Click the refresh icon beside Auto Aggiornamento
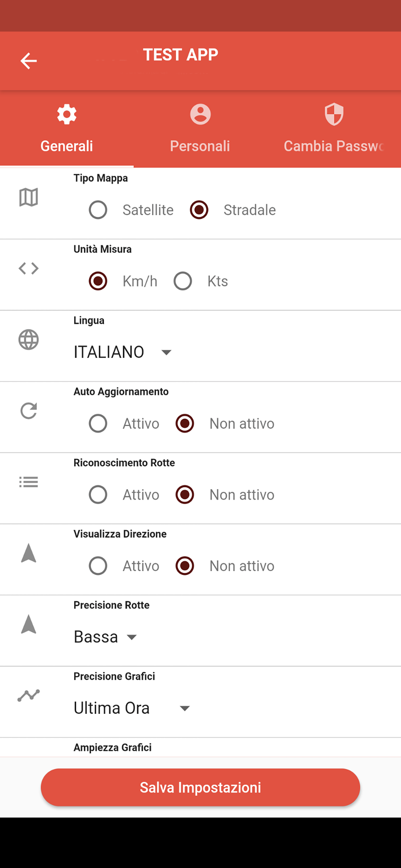Viewport: 401px width, 868px height. point(29,411)
